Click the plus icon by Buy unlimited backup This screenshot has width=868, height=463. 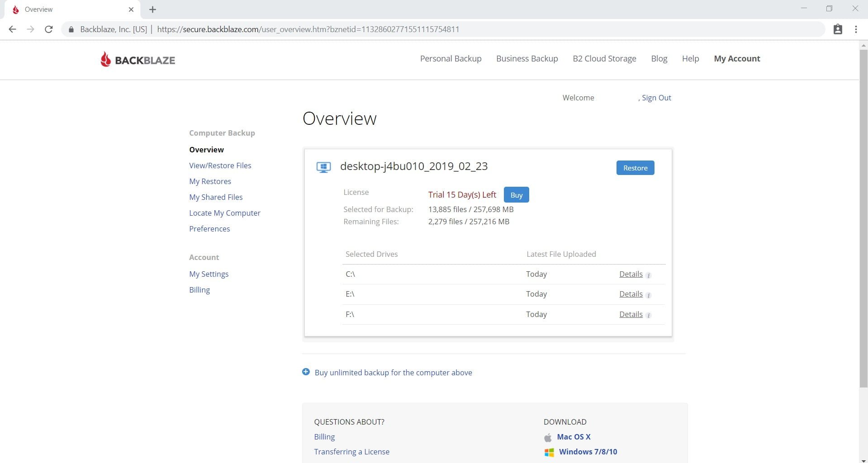(306, 372)
